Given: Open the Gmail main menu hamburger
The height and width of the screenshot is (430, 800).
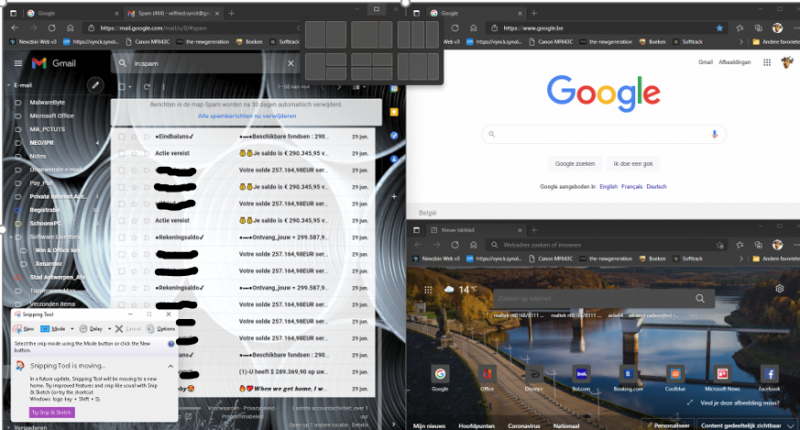Looking at the screenshot, I should 17,63.
